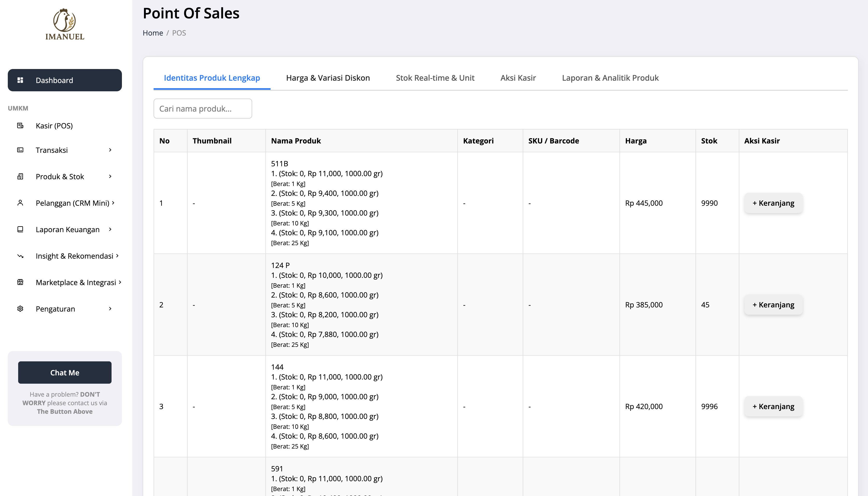Click the Pelanggan person icon
The width and height of the screenshot is (868, 496).
pyautogui.click(x=20, y=203)
